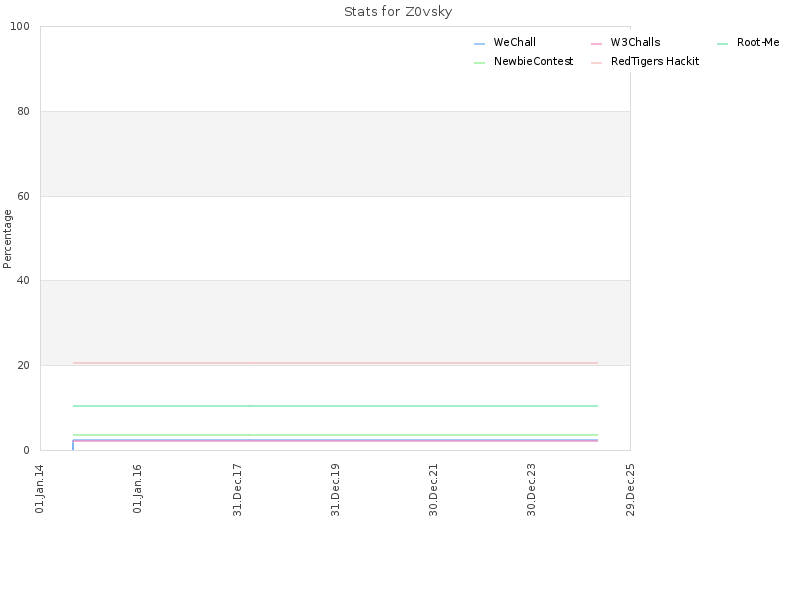
Task: Click the 100 y-axis tick label
Action: click(x=20, y=27)
